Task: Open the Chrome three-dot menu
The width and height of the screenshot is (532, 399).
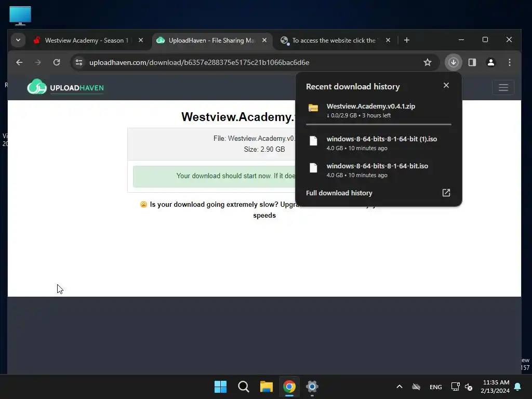Action: (509, 62)
